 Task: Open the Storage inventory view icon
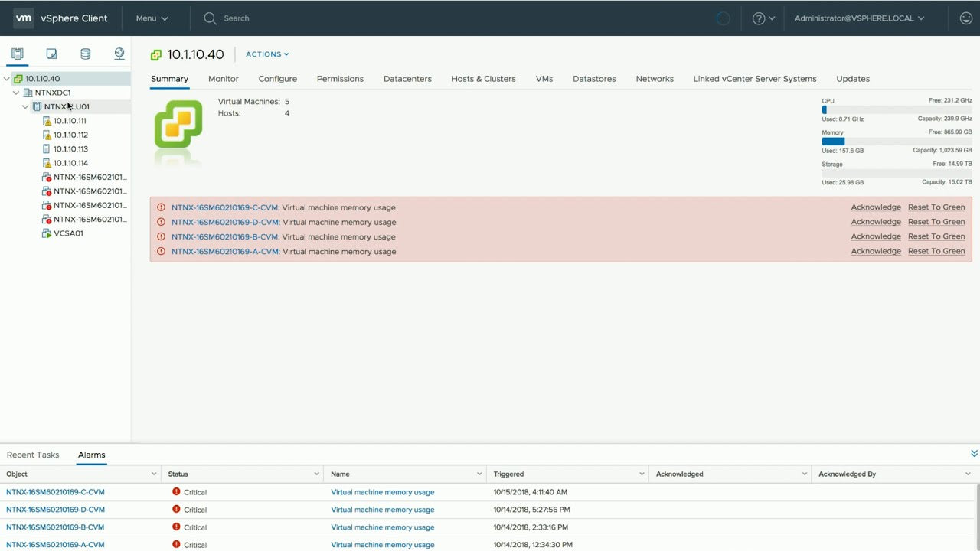[85, 54]
